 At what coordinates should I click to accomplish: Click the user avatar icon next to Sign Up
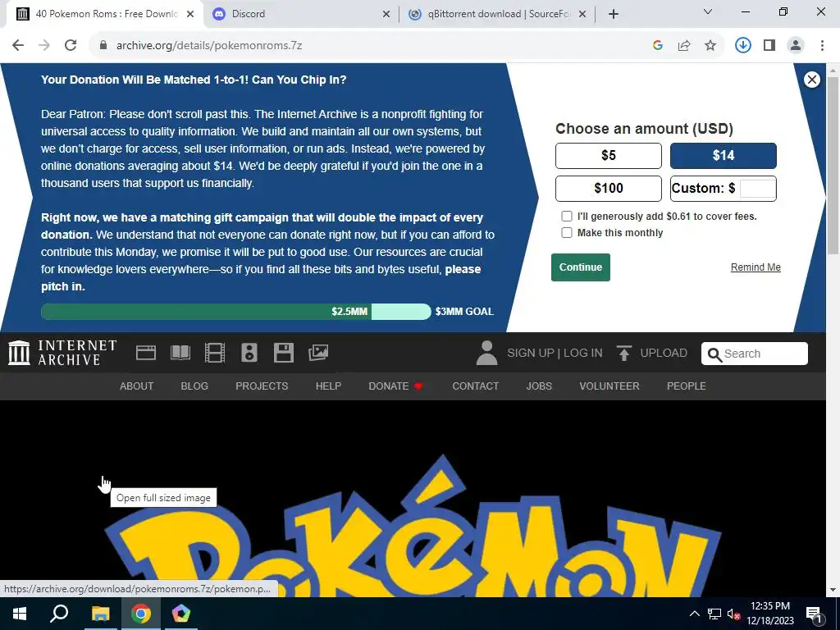tap(486, 353)
